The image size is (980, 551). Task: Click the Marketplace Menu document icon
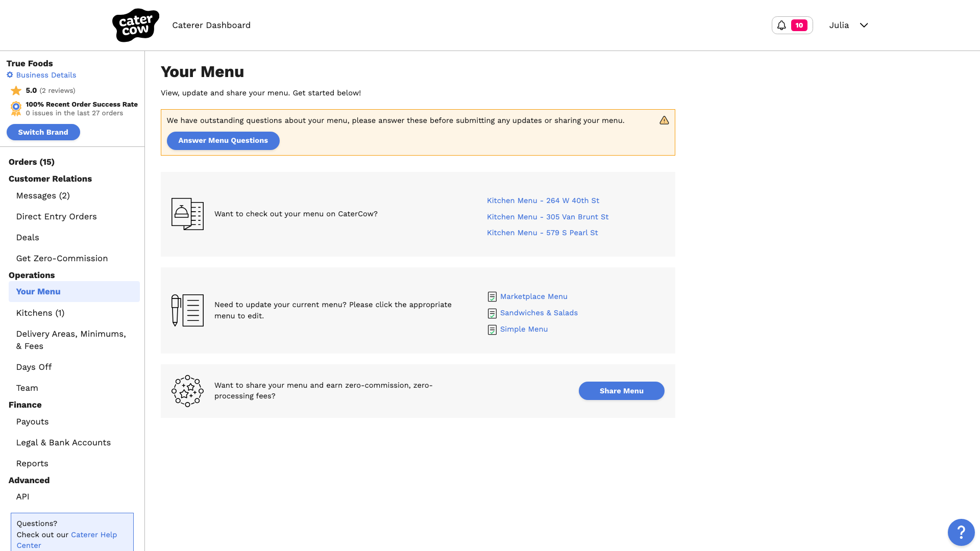[492, 297]
